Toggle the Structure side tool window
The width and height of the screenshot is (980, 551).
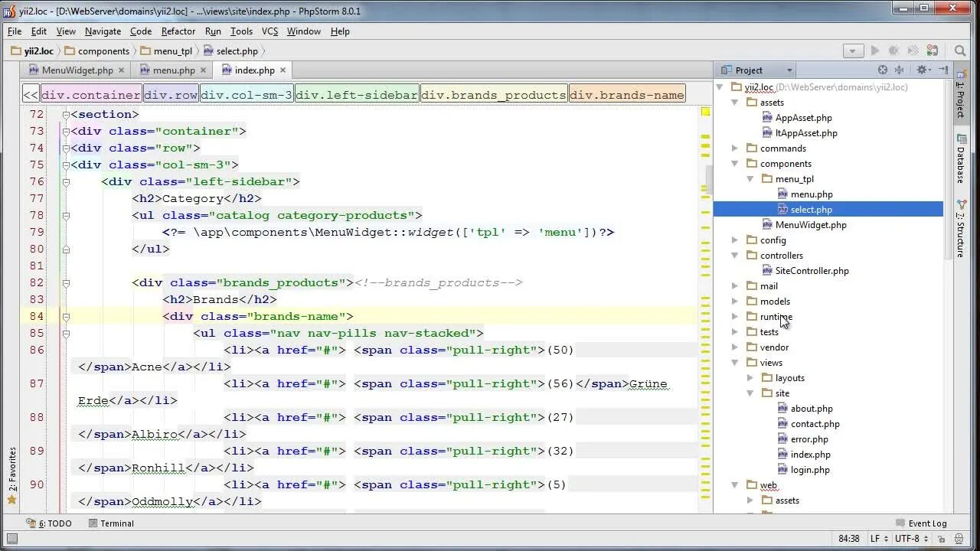tap(961, 228)
